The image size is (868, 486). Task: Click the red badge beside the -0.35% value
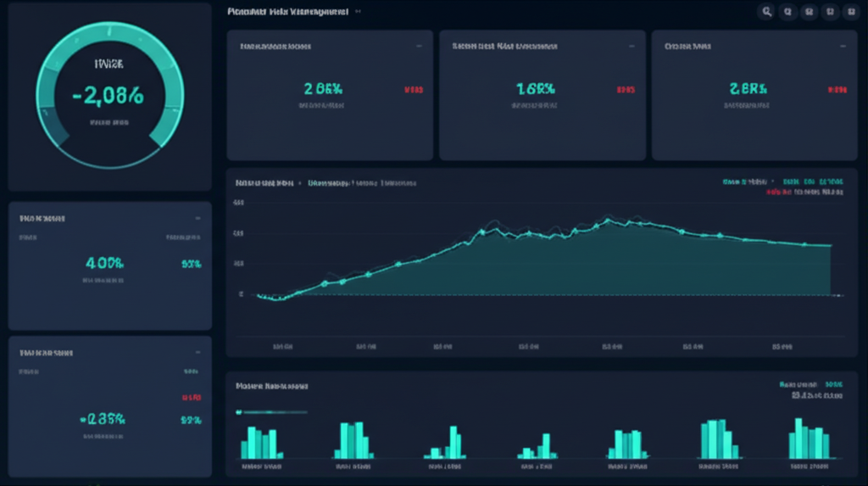(x=191, y=397)
